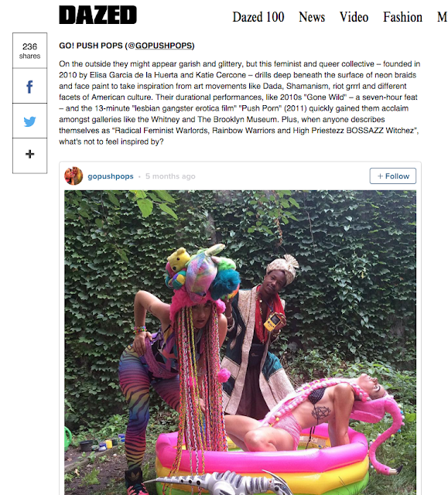Open the embedded Instagram photo
The width and height of the screenshot is (448, 495).
click(240, 343)
